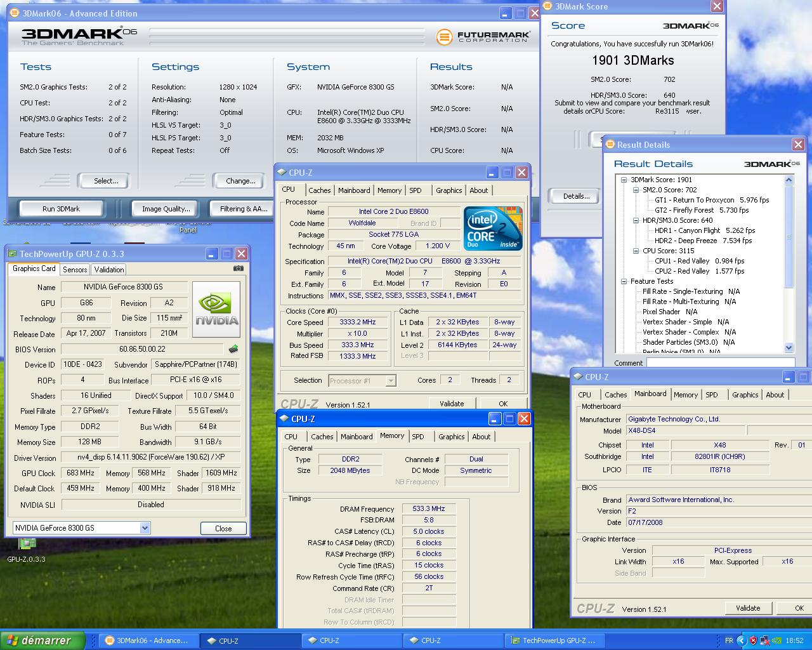This screenshot has height=650, width=812.
Task: Select CPU1 - Red Valley result row
Action: tap(700, 261)
